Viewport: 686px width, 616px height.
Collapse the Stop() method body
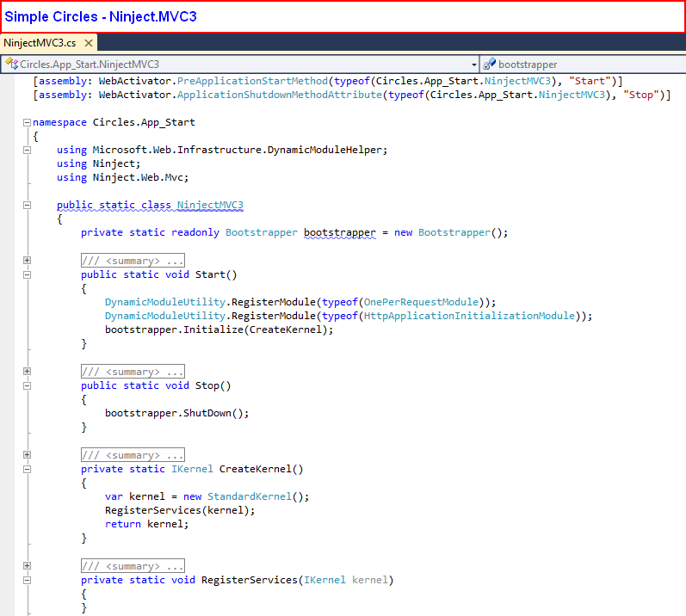point(28,385)
